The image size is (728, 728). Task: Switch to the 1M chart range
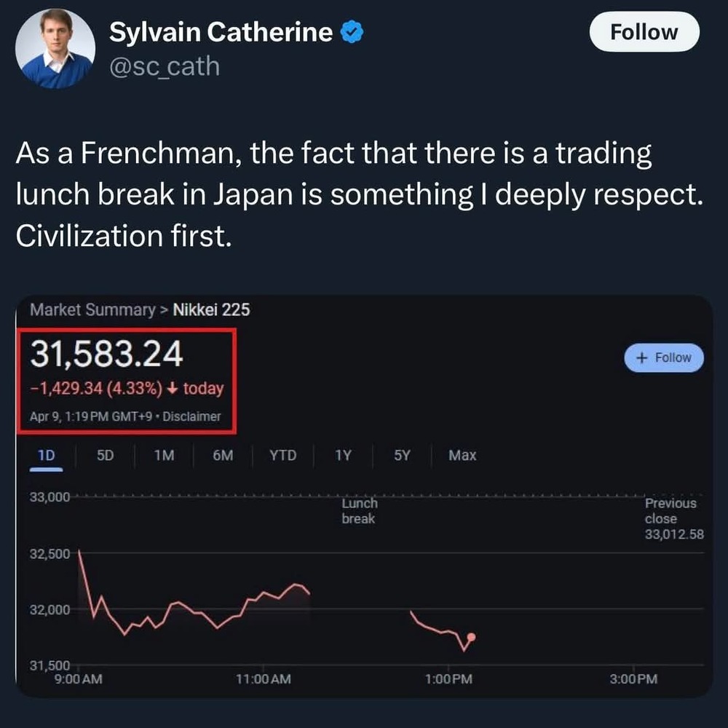[x=164, y=456]
